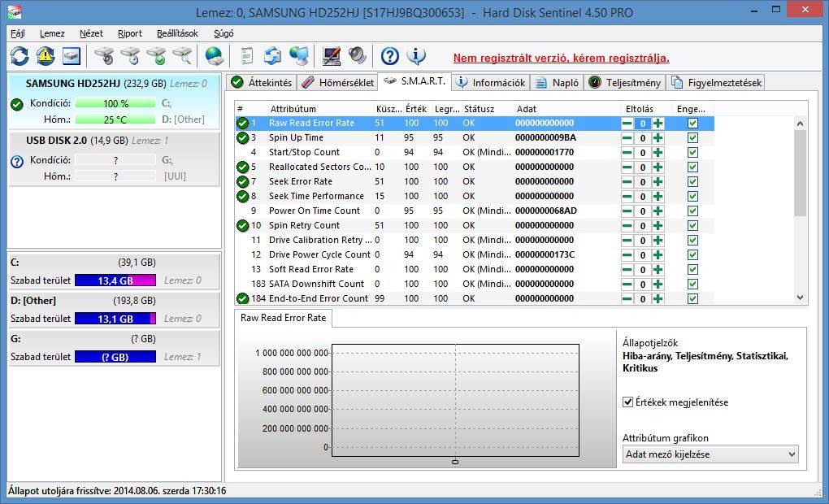The height and width of the screenshot is (504, 829).
Task: Click the send email envelope icon
Action: [x=273, y=55]
